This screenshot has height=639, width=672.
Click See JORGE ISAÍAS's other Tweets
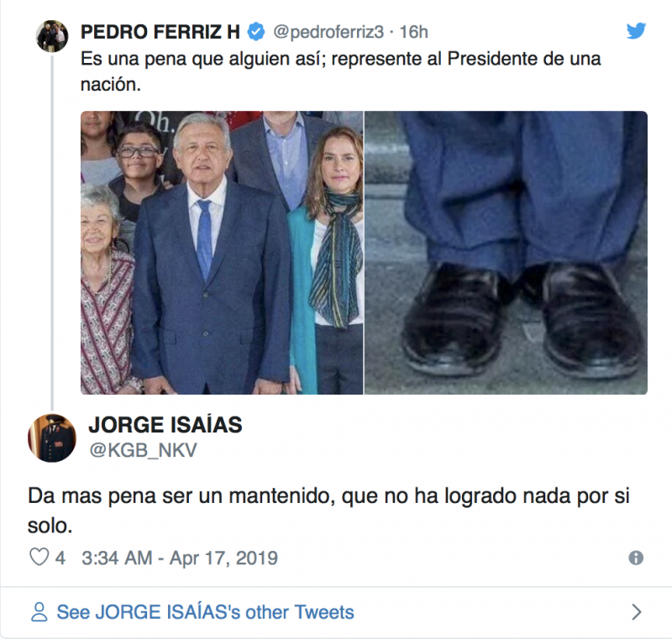pyautogui.click(x=205, y=612)
